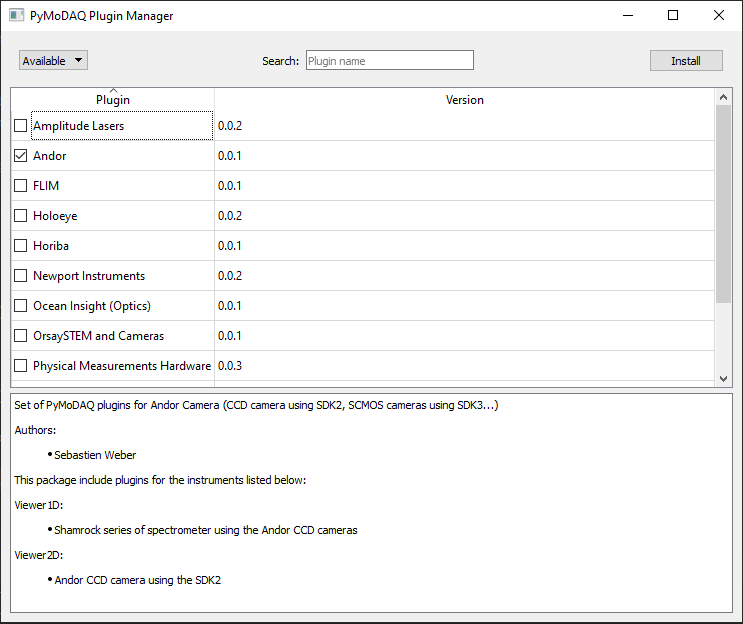743x624 pixels.
Task: Click Andor version 0.0.1 cell
Action: coord(464,155)
